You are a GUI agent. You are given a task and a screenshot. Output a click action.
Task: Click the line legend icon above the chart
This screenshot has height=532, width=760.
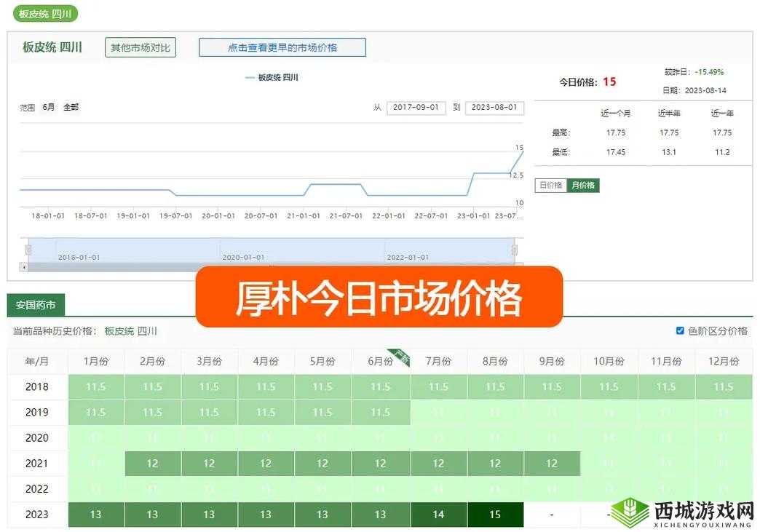click(250, 77)
